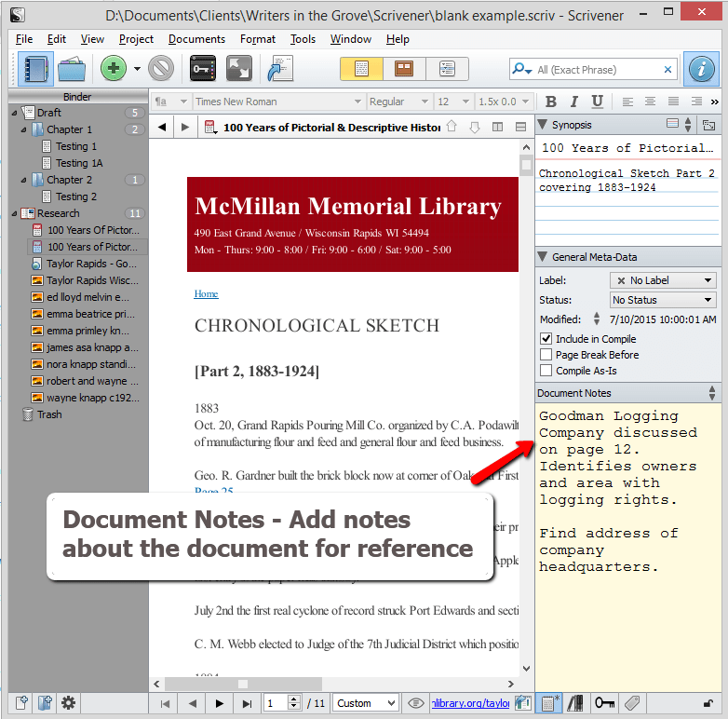Enable Page Break Before checkbox

(x=546, y=355)
